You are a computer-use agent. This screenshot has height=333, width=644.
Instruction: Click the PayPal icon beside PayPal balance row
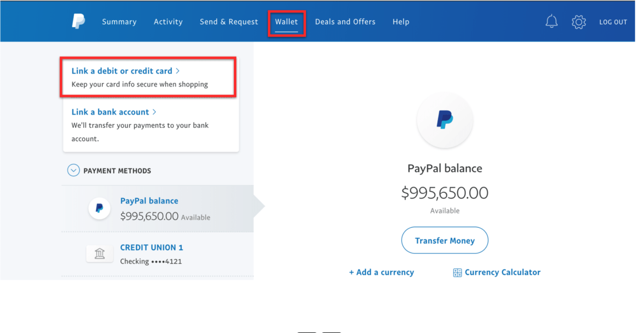pyautogui.click(x=99, y=208)
